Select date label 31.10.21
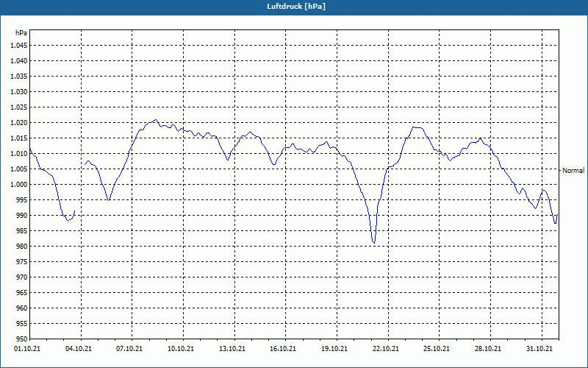The width and height of the screenshot is (588, 368). pyautogui.click(x=539, y=349)
